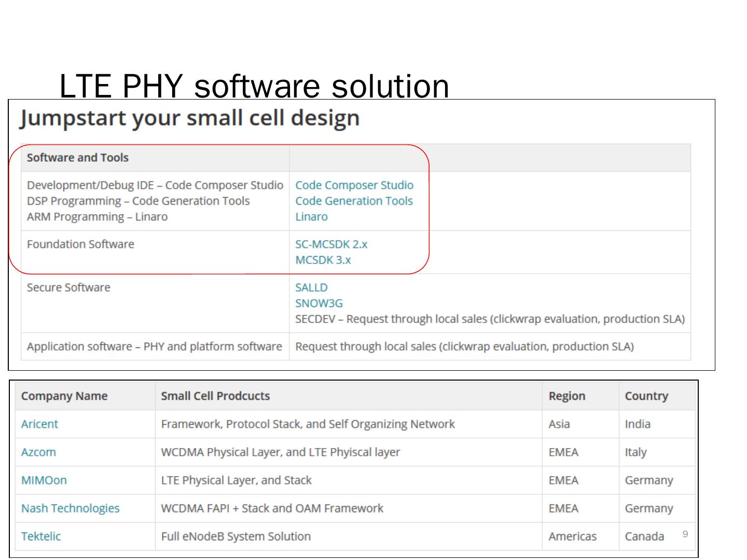747x560 pixels.
Task: Open the SNOW3G link
Action: click(319, 303)
